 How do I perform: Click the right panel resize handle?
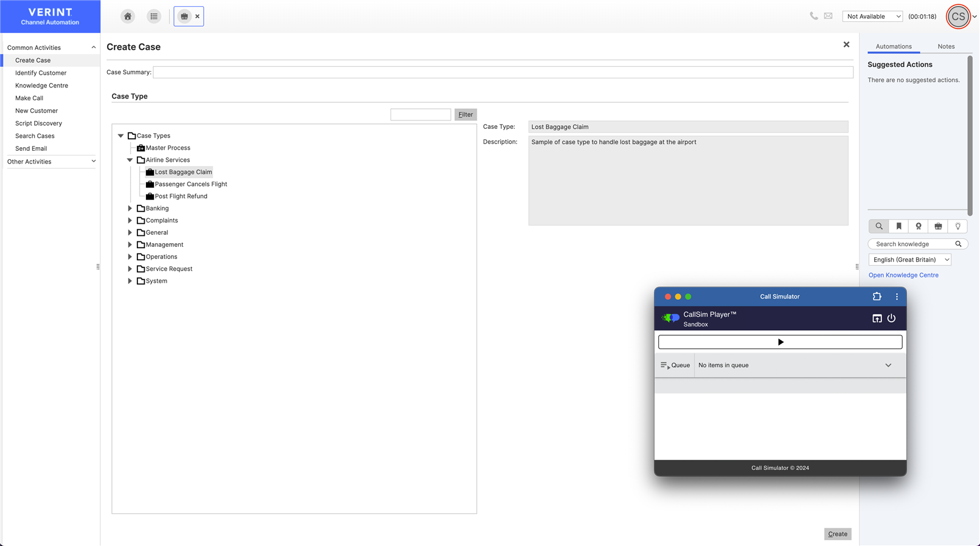(x=857, y=267)
